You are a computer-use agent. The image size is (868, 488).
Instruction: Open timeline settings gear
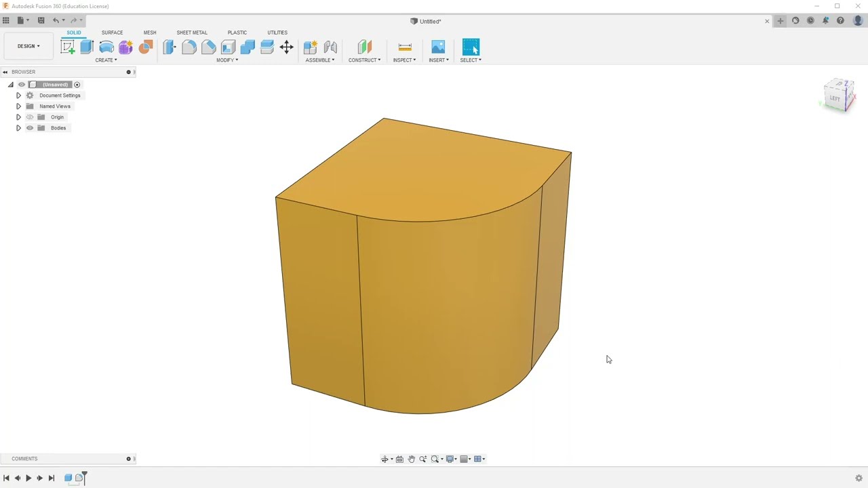(x=859, y=478)
